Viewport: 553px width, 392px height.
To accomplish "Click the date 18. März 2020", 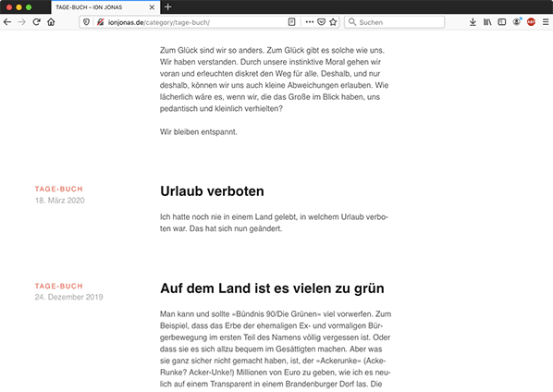I will pyautogui.click(x=59, y=201).
